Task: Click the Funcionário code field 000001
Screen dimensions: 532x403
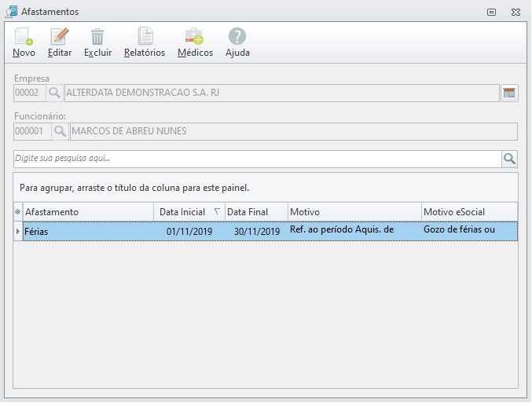Action: click(x=32, y=132)
